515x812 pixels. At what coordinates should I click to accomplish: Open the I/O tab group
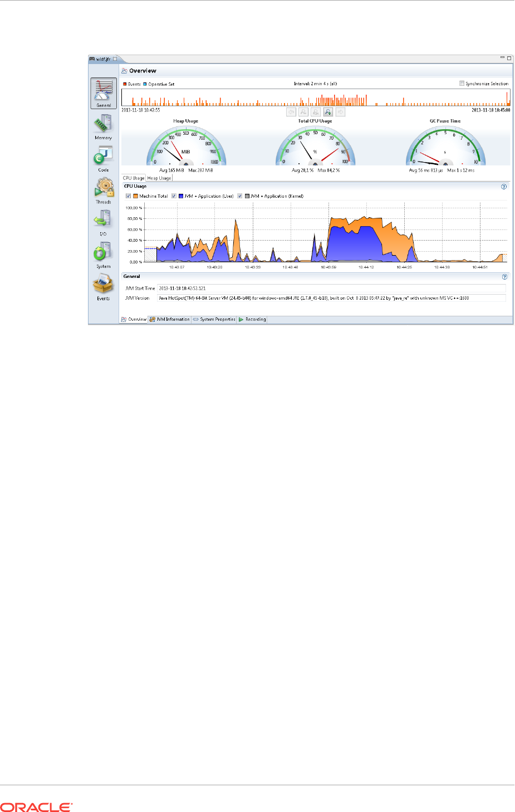pos(103,224)
